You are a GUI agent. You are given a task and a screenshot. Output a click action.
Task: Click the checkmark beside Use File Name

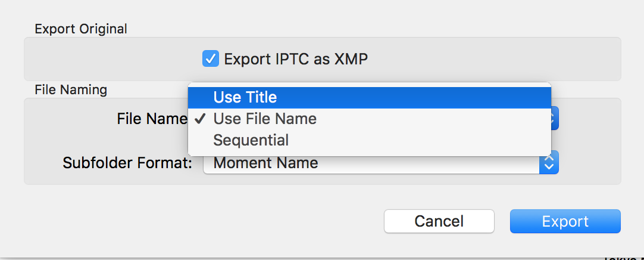tap(201, 119)
